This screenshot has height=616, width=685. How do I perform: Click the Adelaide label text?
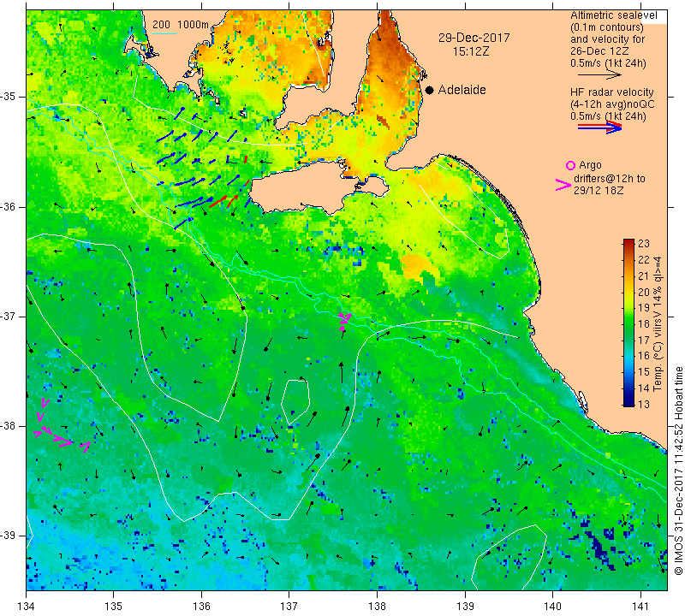coord(462,90)
